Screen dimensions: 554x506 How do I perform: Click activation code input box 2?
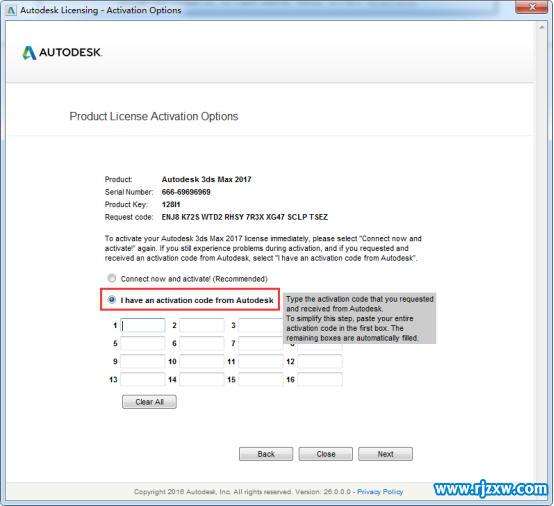(x=202, y=325)
